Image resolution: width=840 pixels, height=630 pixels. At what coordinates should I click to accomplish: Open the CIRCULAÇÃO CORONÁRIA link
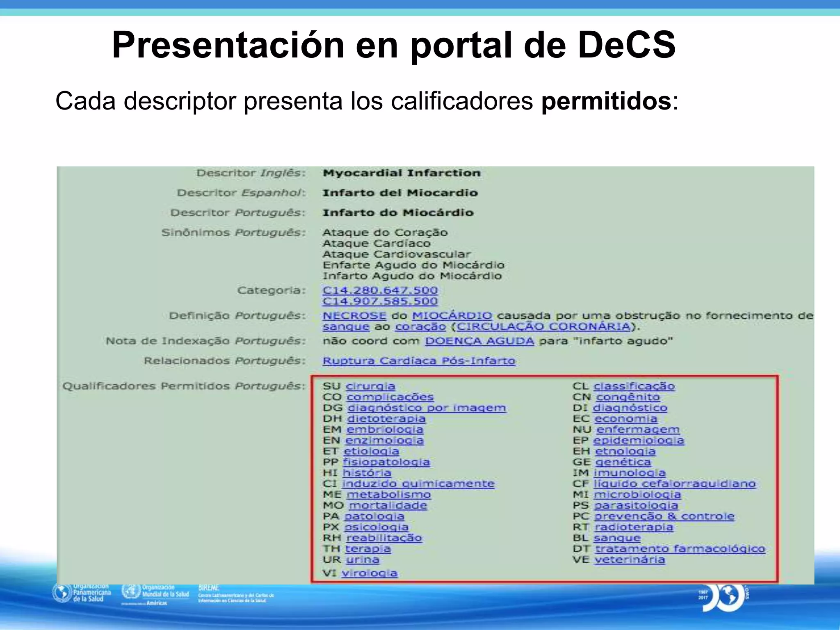543,327
